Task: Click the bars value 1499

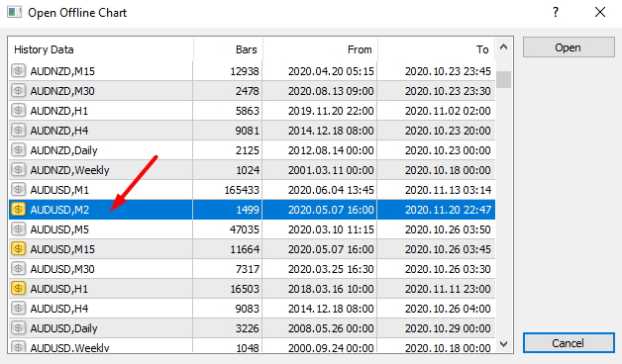Action: click(x=248, y=210)
